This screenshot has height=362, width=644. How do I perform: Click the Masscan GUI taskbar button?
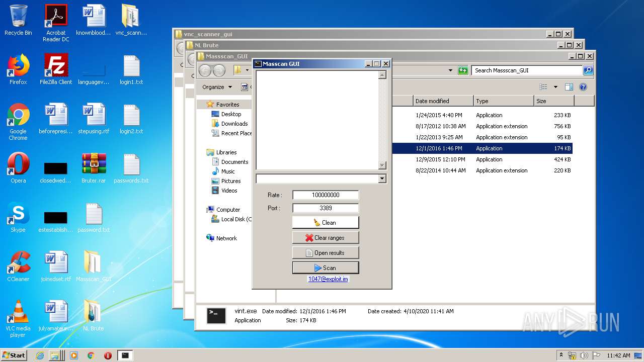pos(125,355)
